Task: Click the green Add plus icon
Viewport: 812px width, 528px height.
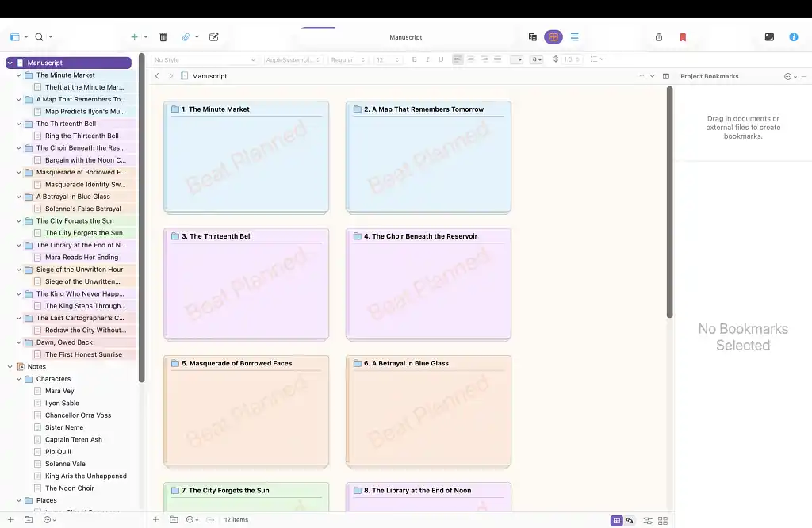Action: 134,36
